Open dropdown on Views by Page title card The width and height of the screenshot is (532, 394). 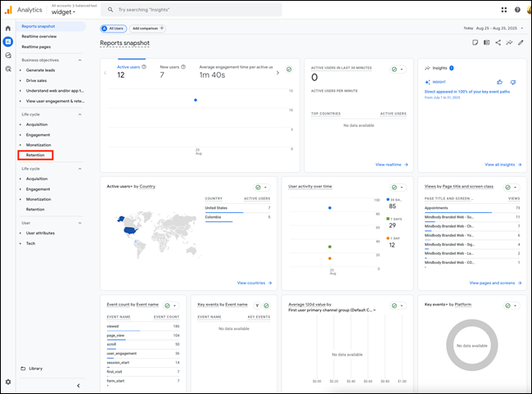click(512, 188)
